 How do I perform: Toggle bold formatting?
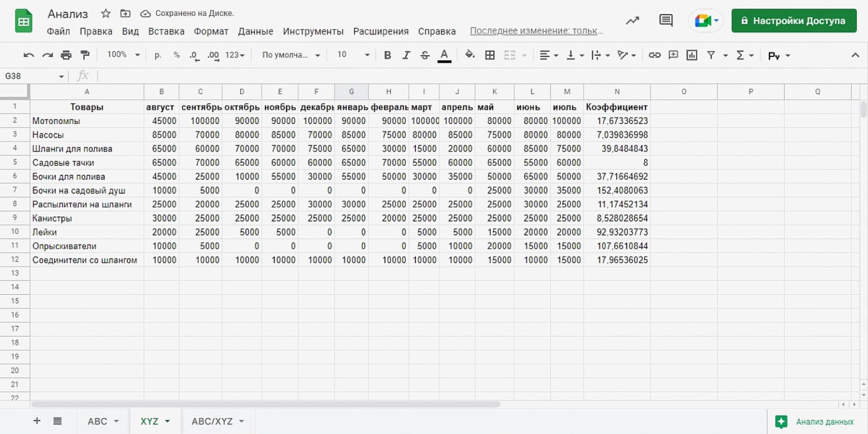tap(387, 55)
